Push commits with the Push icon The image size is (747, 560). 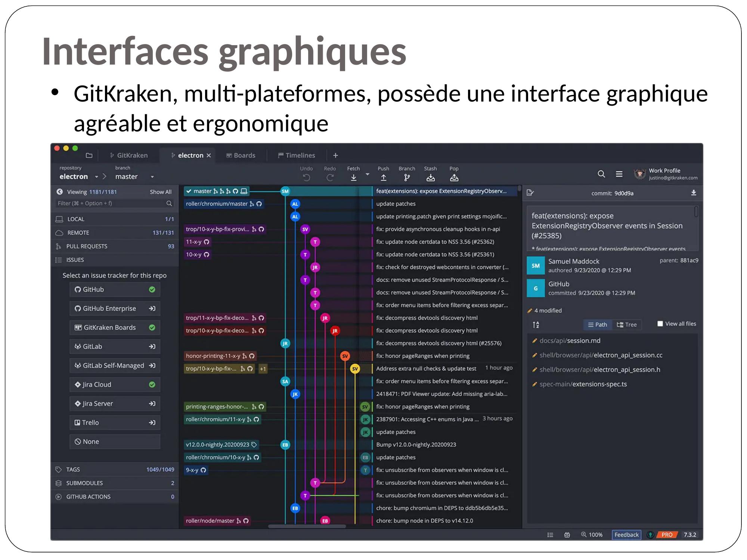point(383,178)
